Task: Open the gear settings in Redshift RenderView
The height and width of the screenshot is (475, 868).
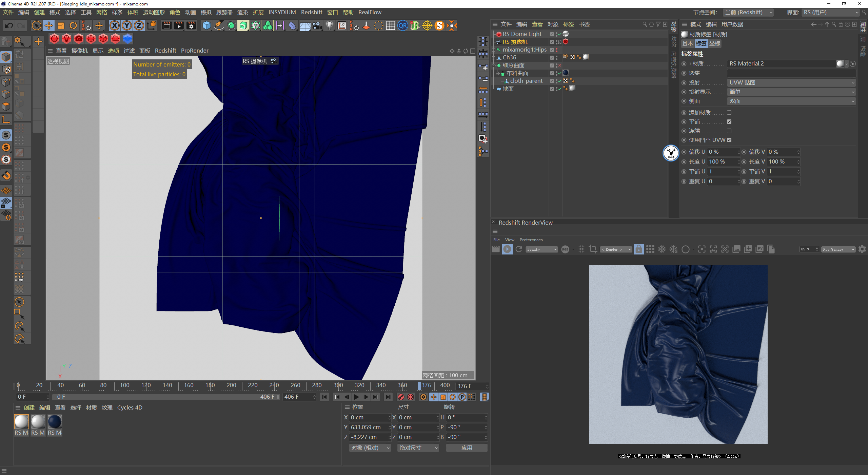Action: 862,249
